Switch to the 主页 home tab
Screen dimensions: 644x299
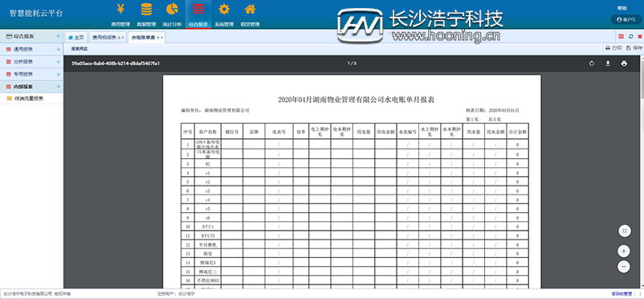pos(75,38)
